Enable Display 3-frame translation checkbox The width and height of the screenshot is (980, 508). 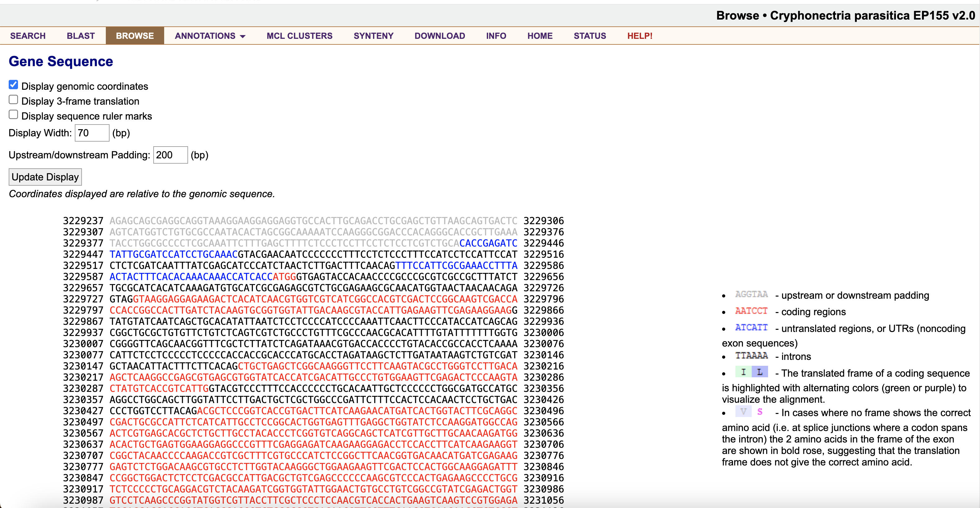(13, 100)
